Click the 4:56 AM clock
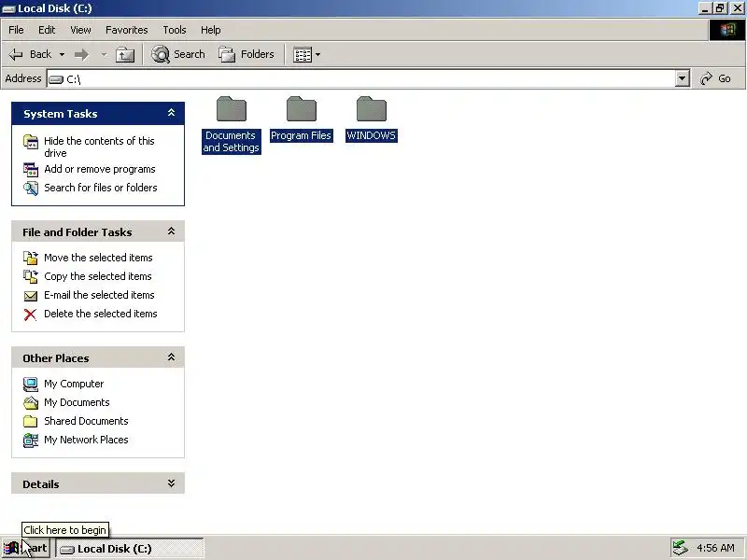747x560 pixels. coord(715,548)
